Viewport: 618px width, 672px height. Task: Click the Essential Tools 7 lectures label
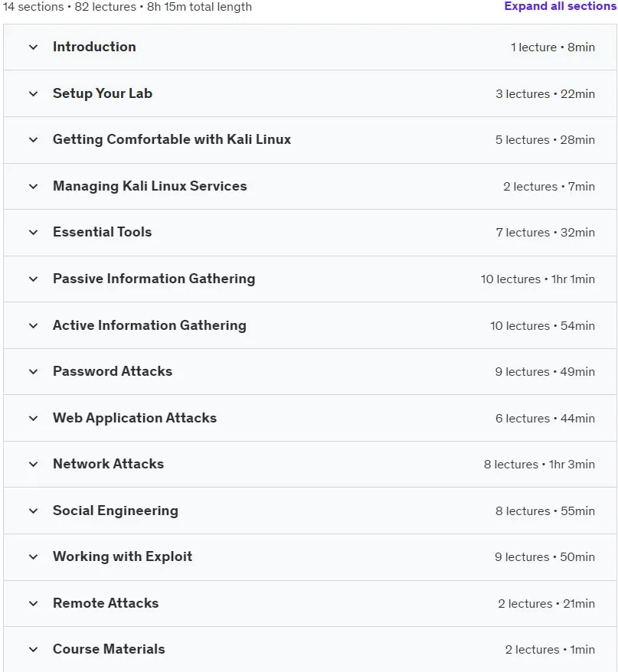point(523,232)
